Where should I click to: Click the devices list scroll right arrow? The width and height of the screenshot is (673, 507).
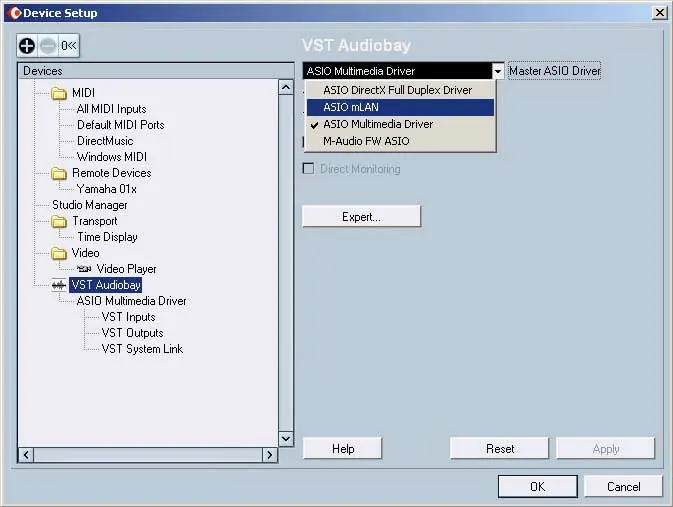pyautogui.click(x=270, y=455)
